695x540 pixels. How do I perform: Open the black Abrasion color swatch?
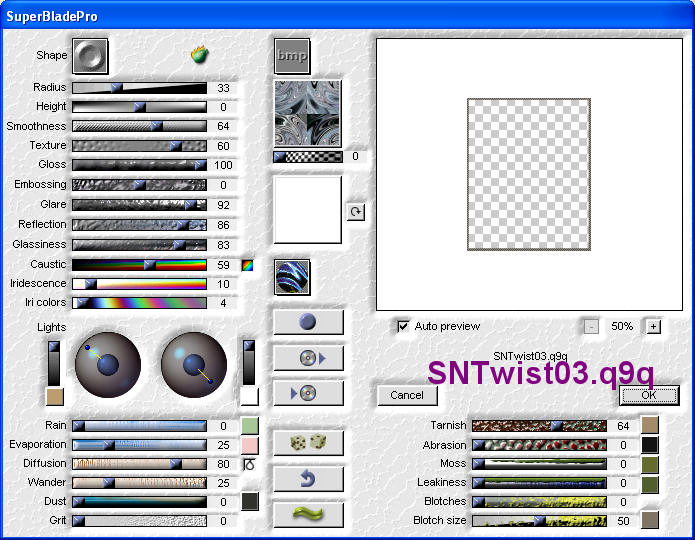coord(650,445)
